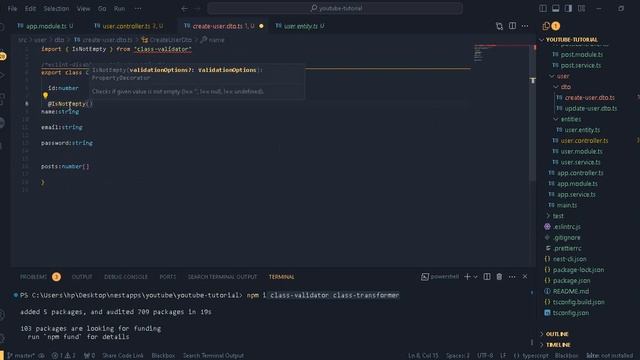Collapse the user folder
The image size is (640, 360).
562,76
